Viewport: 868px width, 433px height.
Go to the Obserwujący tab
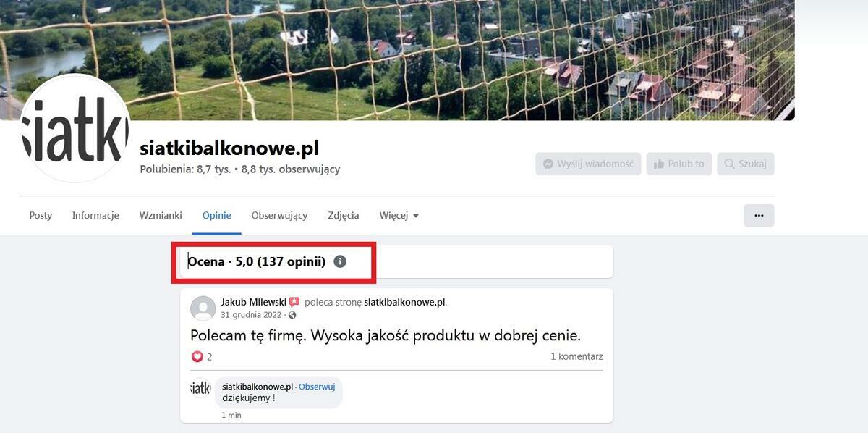pyautogui.click(x=279, y=215)
